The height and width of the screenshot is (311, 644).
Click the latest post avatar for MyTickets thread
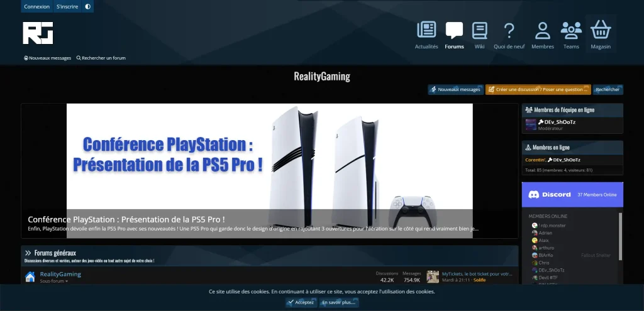[433, 277]
